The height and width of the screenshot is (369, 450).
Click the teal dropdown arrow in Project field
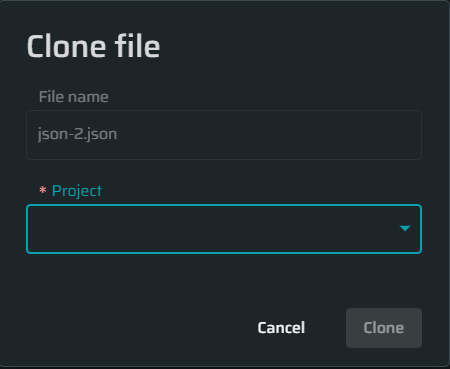coord(405,228)
